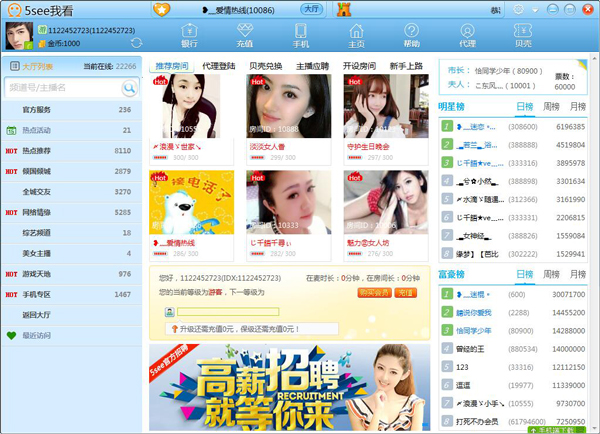Click the small user icon by level bar

pos(170,312)
